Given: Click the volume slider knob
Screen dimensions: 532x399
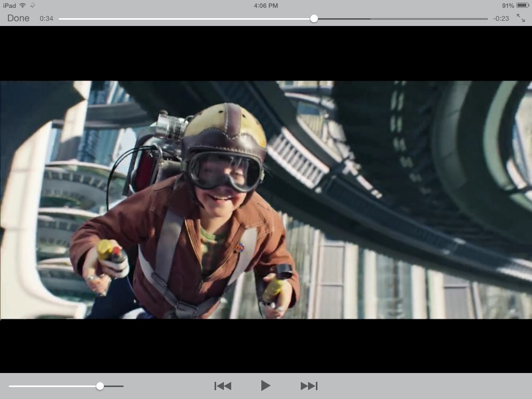Looking at the screenshot, I should point(100,386).
